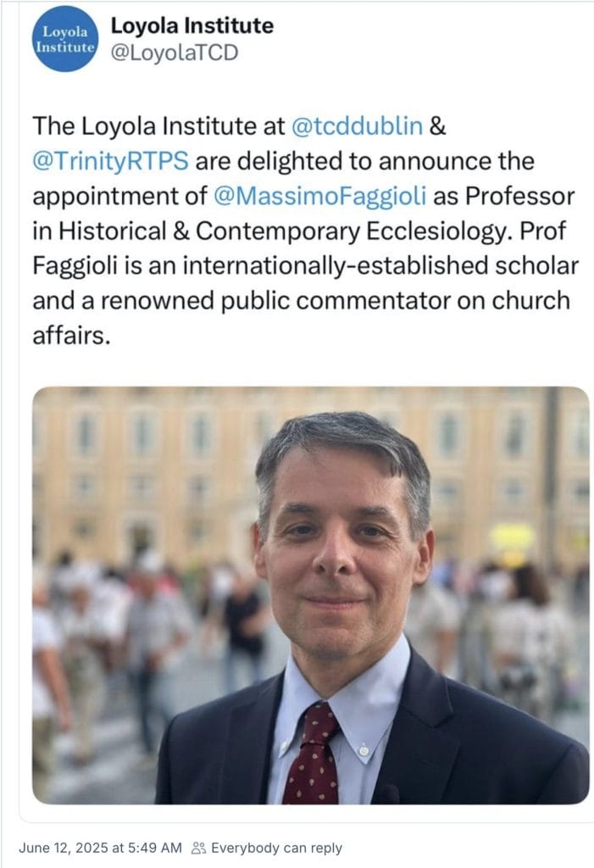The image size is (594, 868).
Task: Follow the @tcddublin mention link
Action: [x=356, y=126]
